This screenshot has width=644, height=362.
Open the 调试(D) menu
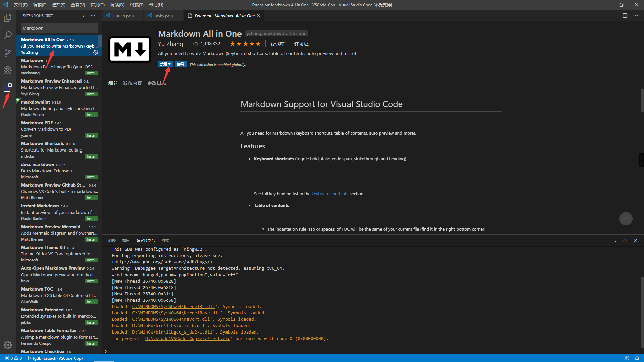tap(117, 5)
